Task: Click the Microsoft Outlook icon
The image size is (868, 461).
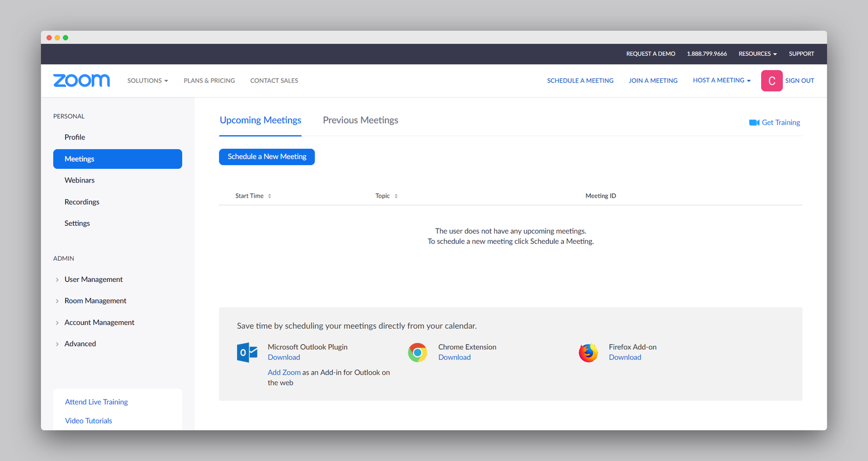Action: [247, 353]
